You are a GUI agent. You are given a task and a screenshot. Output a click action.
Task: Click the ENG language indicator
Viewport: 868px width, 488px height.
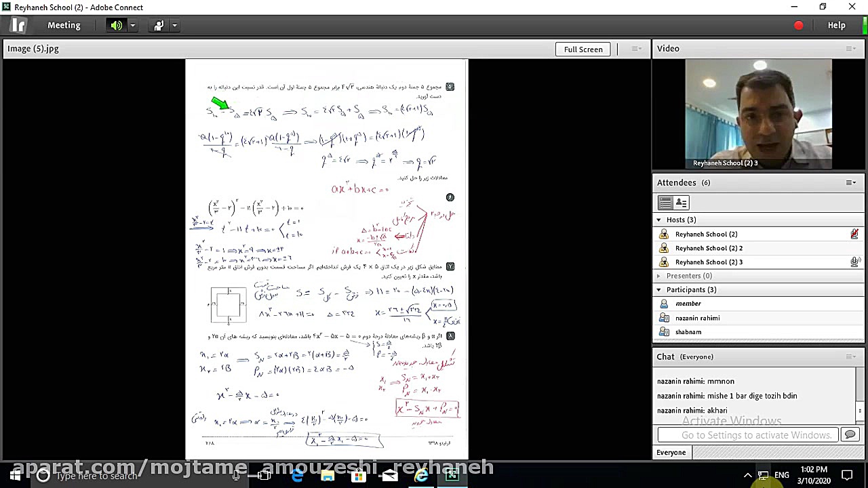782,476
